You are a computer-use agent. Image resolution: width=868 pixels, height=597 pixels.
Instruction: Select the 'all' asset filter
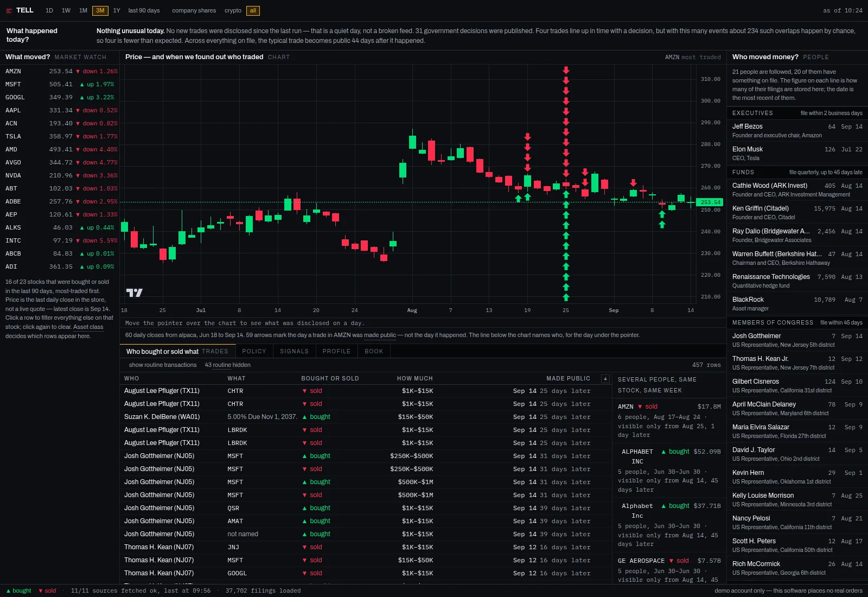pyautogui.click(x=253, y=10)
